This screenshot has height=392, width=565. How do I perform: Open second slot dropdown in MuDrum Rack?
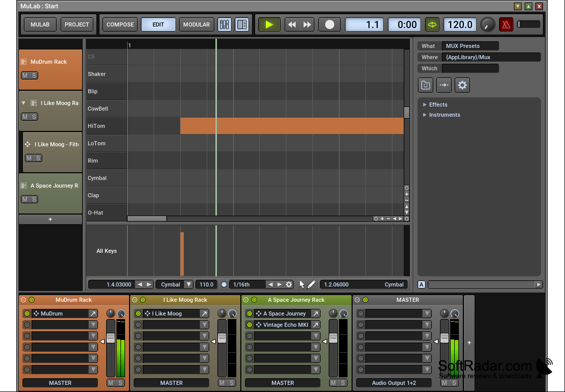pos(93,325)
